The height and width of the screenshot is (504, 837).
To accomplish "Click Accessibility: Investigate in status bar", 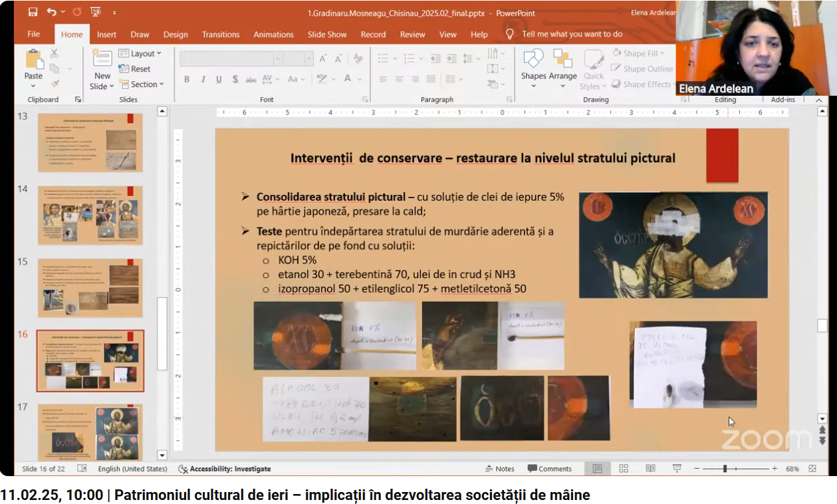I will (225, 468).
